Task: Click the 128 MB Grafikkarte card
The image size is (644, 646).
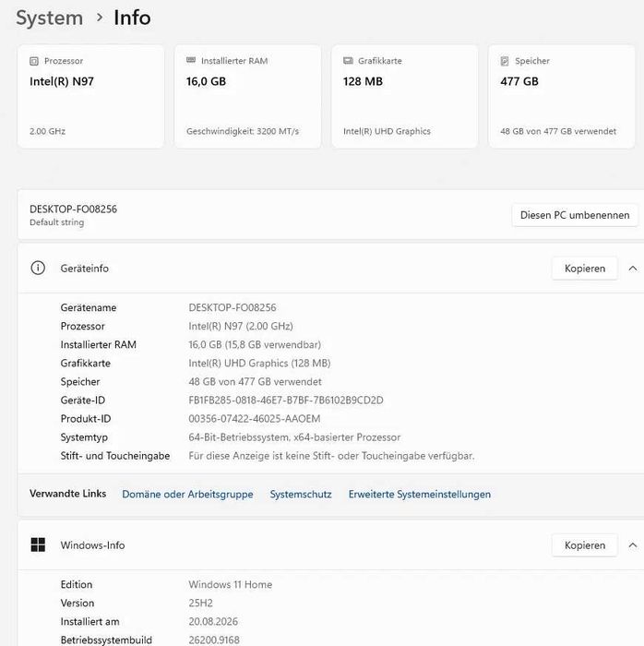Action: 405,96
